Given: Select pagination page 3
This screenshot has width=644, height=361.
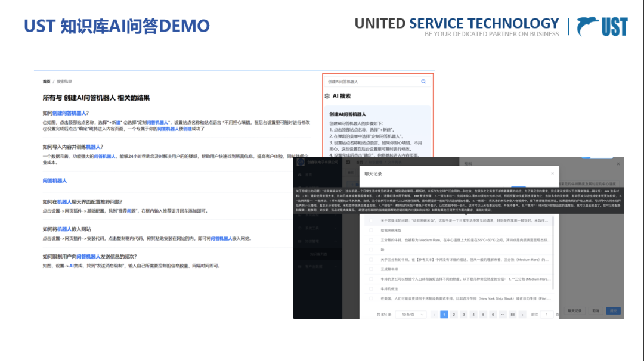Looking at the screenshot, I should (464, 315).
